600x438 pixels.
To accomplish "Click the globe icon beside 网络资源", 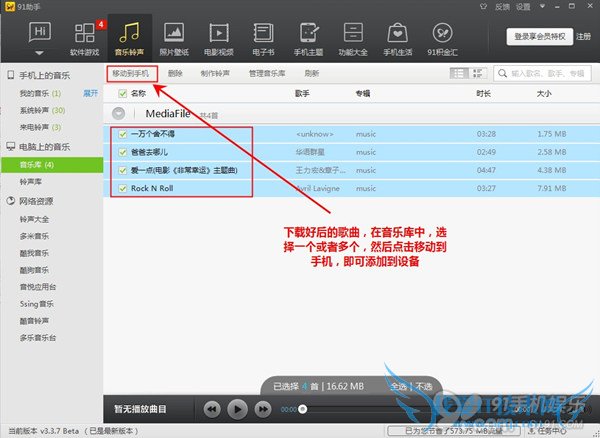I will 11,201.
